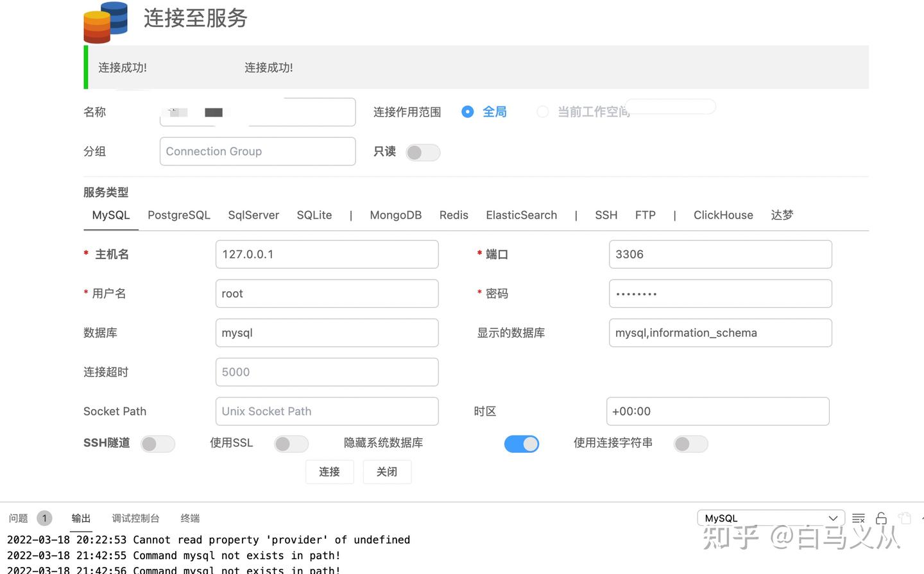924x574 pixels.
Task: Click the Connection Group input field
Action: click(258, 151)
